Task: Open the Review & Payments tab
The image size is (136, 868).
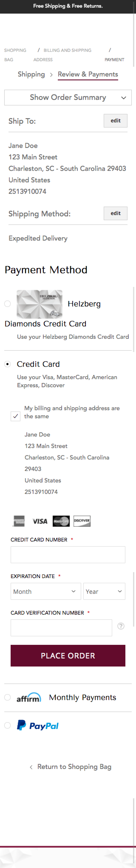Action: tap(88, 74)
